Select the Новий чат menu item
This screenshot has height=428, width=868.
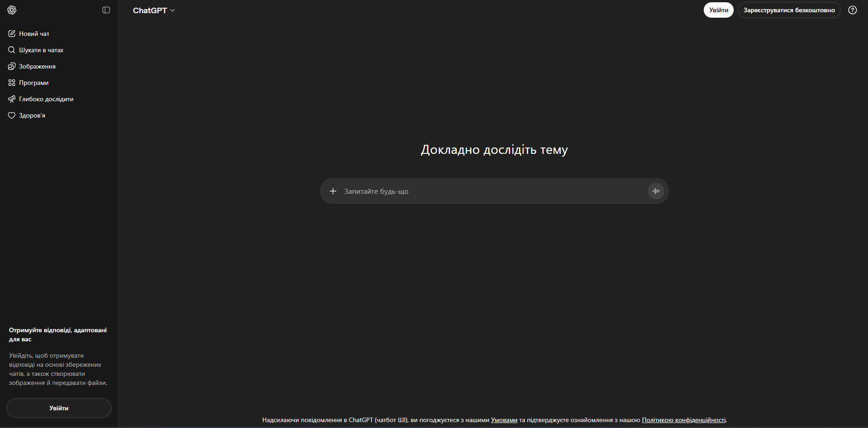pos(34,34)
